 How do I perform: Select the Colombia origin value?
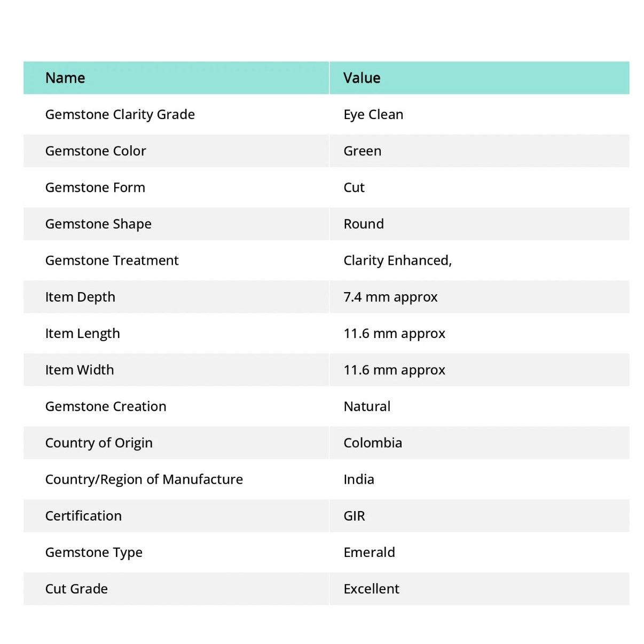click(x=373, y=443)
